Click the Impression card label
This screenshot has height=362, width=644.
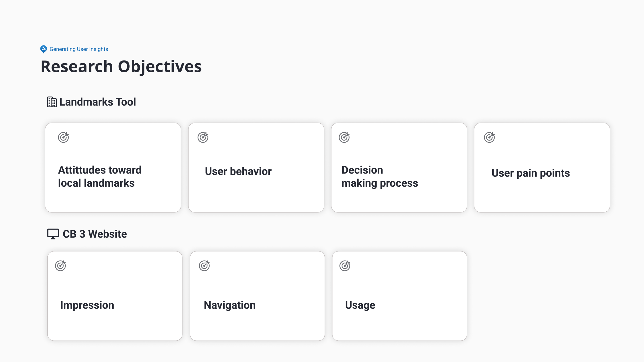pyautogui.click(x=87, y=305)
